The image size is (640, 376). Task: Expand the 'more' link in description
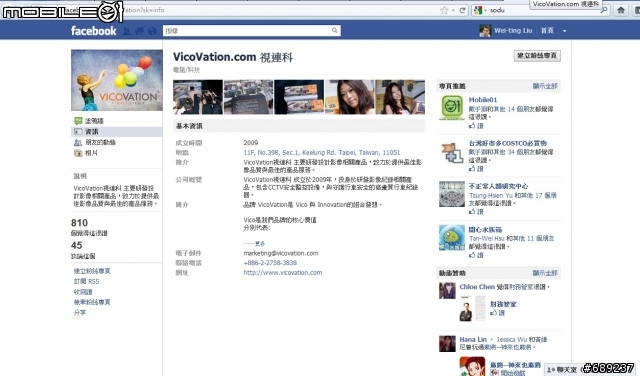(x=260, y=243)
